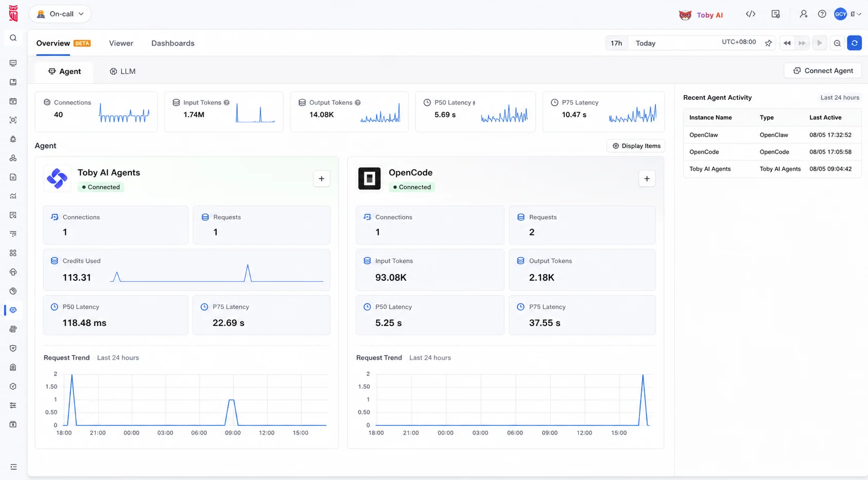Expand OpenCode card plus button
868x480 pixels.
pos(647,179)
